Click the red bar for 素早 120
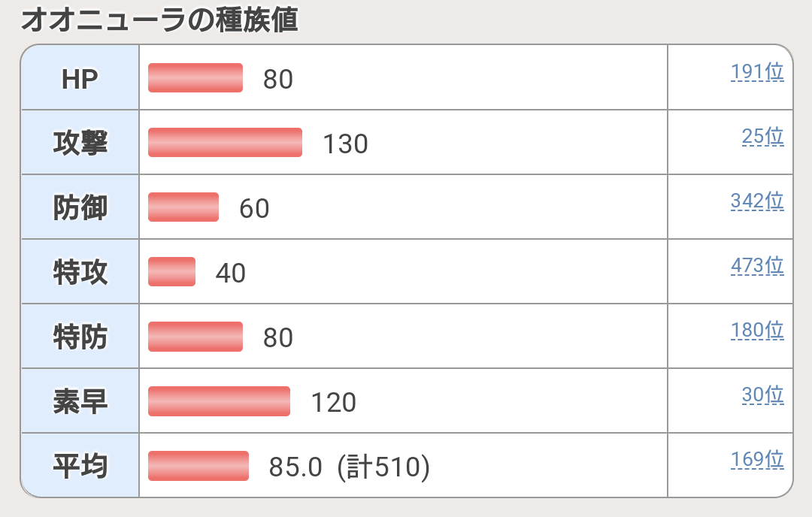The image size is (812, 517). [x=219, y=401]
